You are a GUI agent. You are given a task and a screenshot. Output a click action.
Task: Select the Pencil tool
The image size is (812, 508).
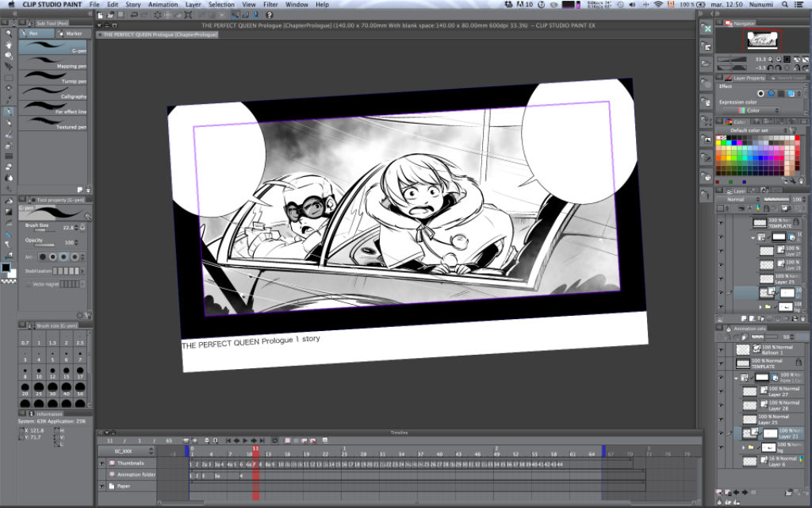(8, 123)
